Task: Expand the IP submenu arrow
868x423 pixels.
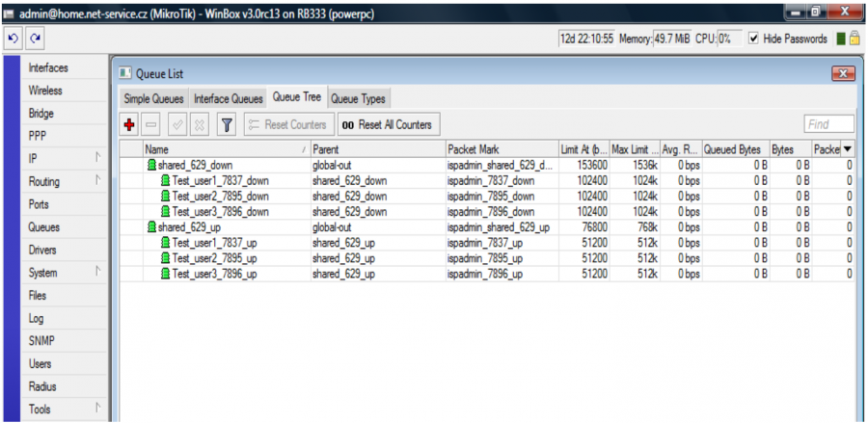Action: point(98,158)
